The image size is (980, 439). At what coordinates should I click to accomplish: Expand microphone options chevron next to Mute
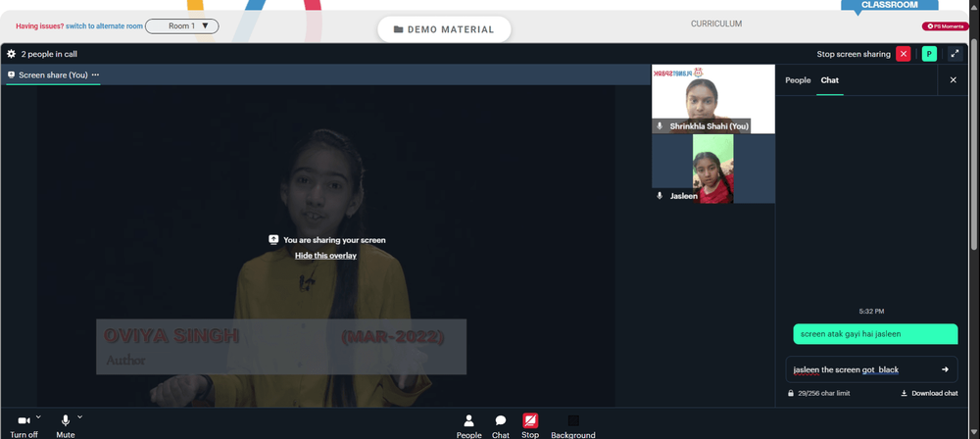(x=80, y=416)
